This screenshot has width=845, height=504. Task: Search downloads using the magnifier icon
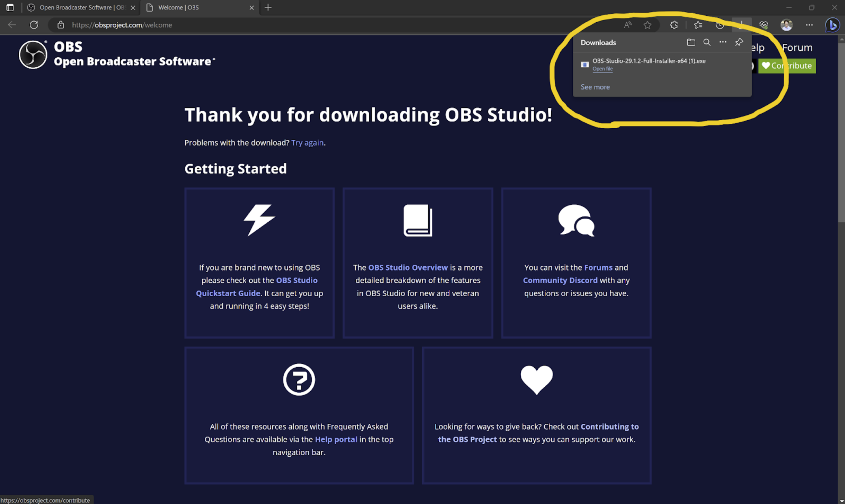point(707,42)
